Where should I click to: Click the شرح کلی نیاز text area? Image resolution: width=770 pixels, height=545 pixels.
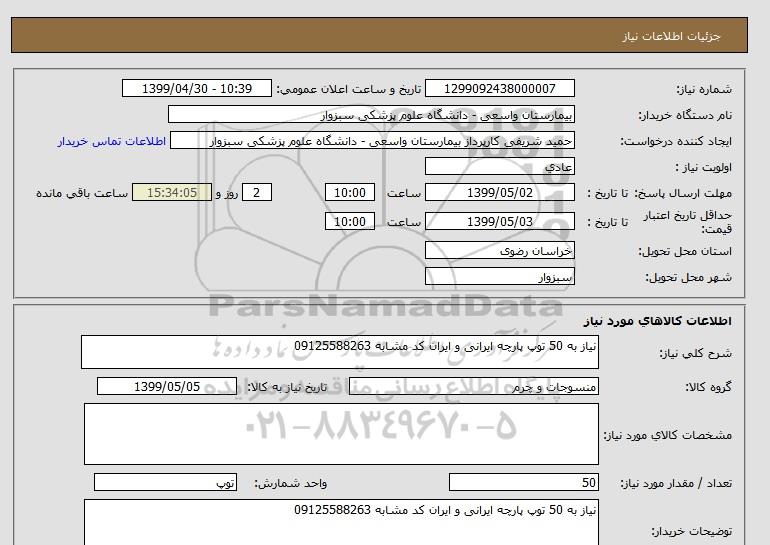[340, 352]
